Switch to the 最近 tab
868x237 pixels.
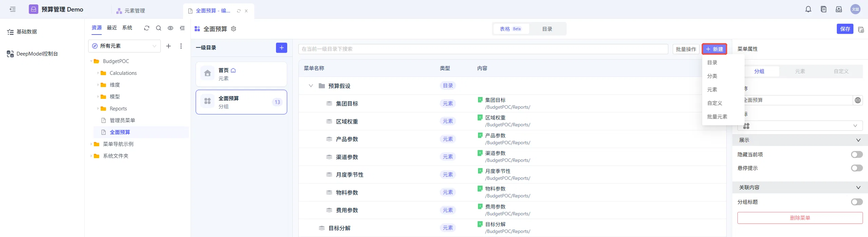(112, 28)
